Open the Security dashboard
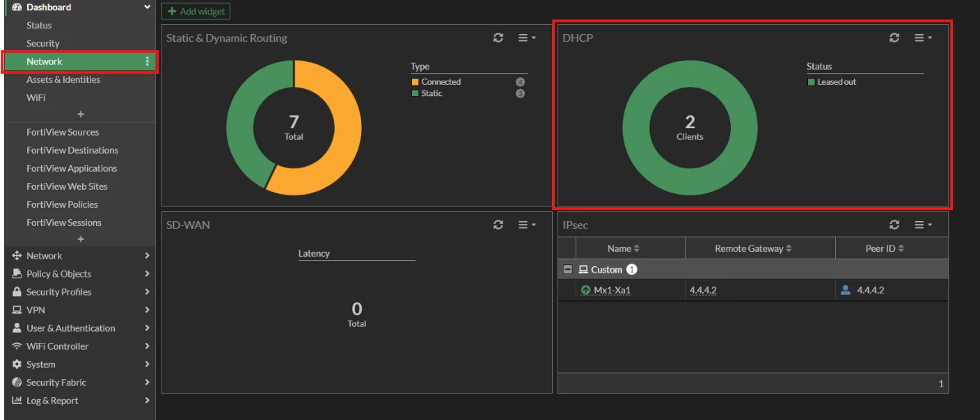 tap(43, 43)
